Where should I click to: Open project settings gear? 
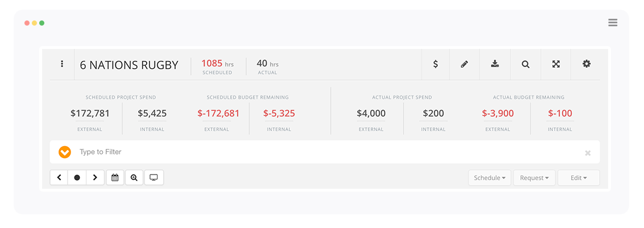pyautogui.click(x=587, y=64)
